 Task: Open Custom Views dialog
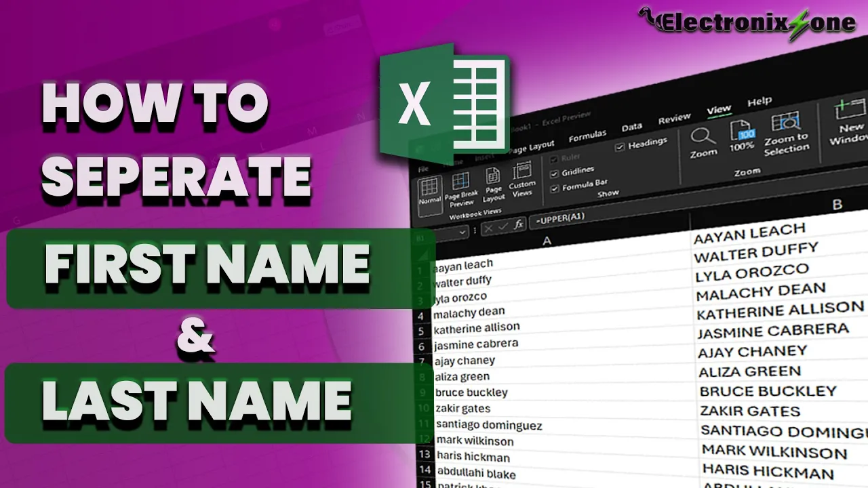point(522,180)
